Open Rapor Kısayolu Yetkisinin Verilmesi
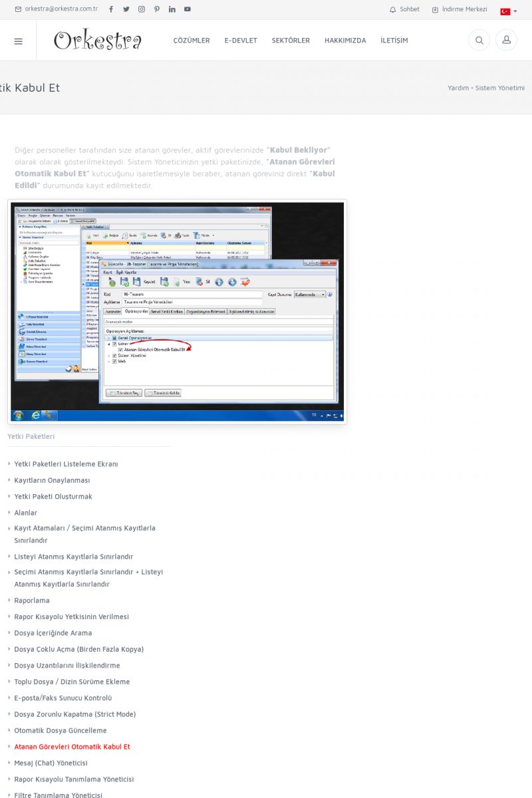The width and height of the screenshot is (532, 798). point(72,616)
